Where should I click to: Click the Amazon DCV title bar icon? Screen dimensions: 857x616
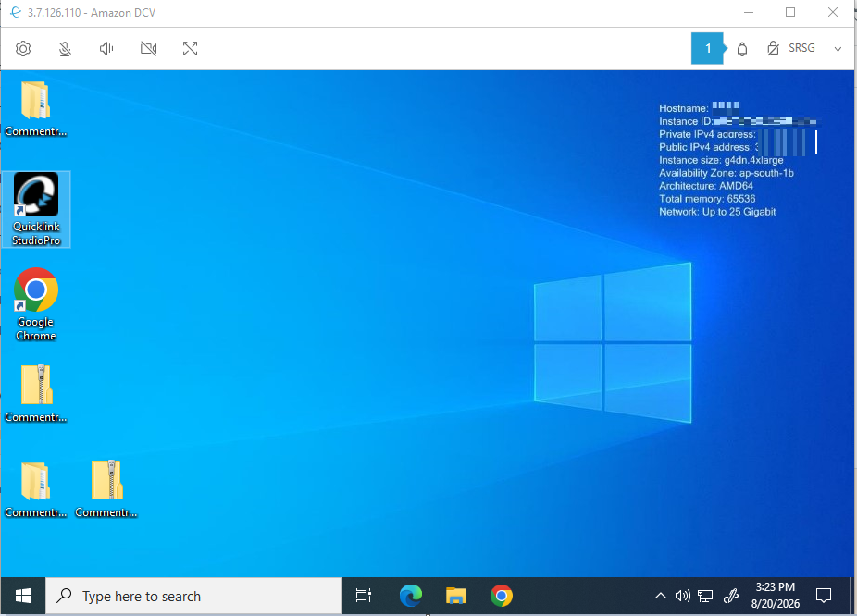(x=16, y=12)
